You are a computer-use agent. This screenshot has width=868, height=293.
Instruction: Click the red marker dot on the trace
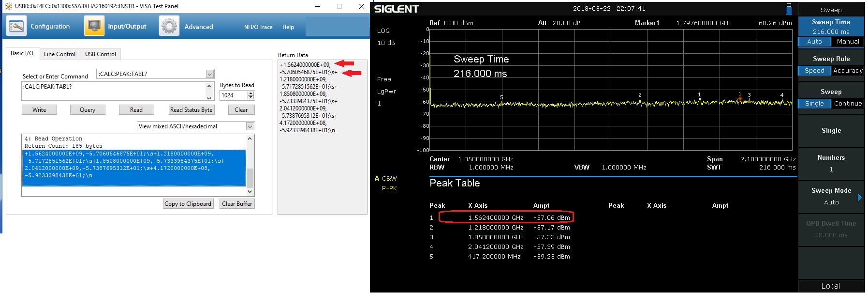(x=740, y=99)
